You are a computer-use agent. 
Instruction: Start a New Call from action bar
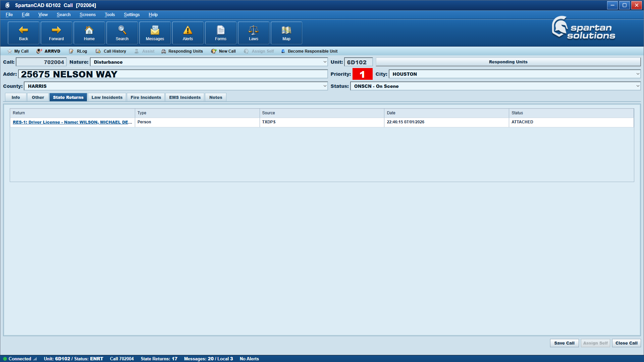[223, 51]
